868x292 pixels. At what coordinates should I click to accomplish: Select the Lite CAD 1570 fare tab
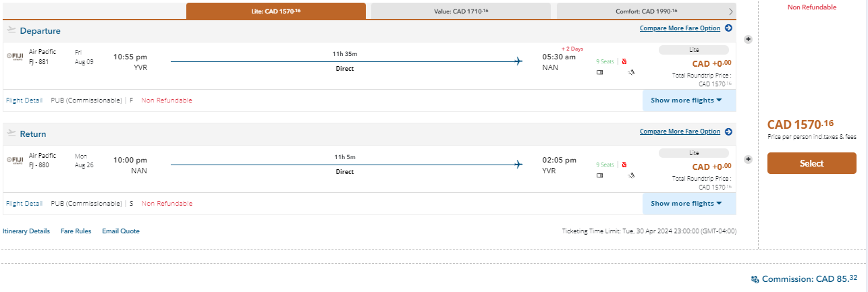(x=276, y=11)
